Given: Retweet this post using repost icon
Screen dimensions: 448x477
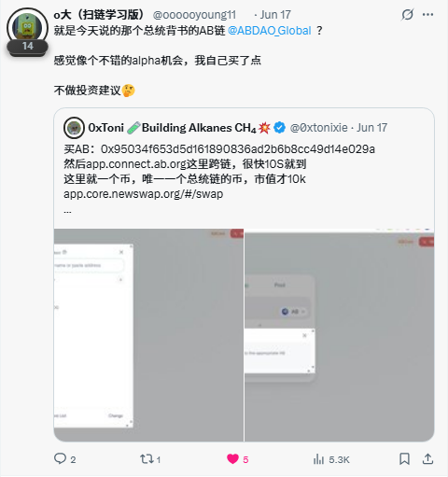Looking at the screenshot, I should 147,459.
